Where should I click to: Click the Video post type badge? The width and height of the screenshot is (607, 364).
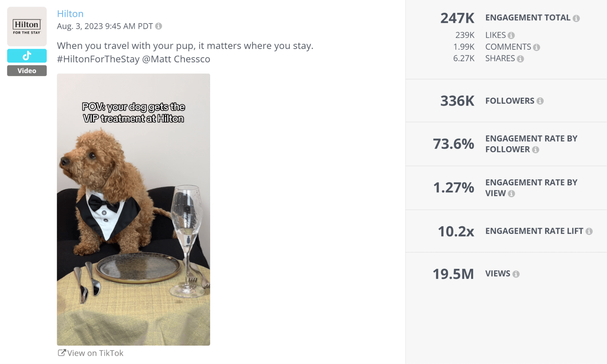27,70
